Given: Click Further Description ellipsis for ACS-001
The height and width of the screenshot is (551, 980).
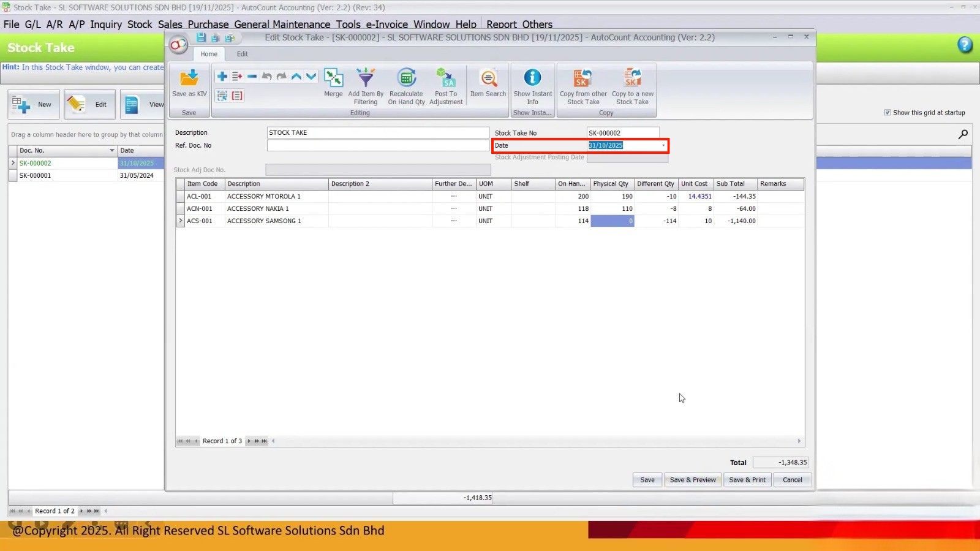Looking at the screenshot, I should click(454, 221).
